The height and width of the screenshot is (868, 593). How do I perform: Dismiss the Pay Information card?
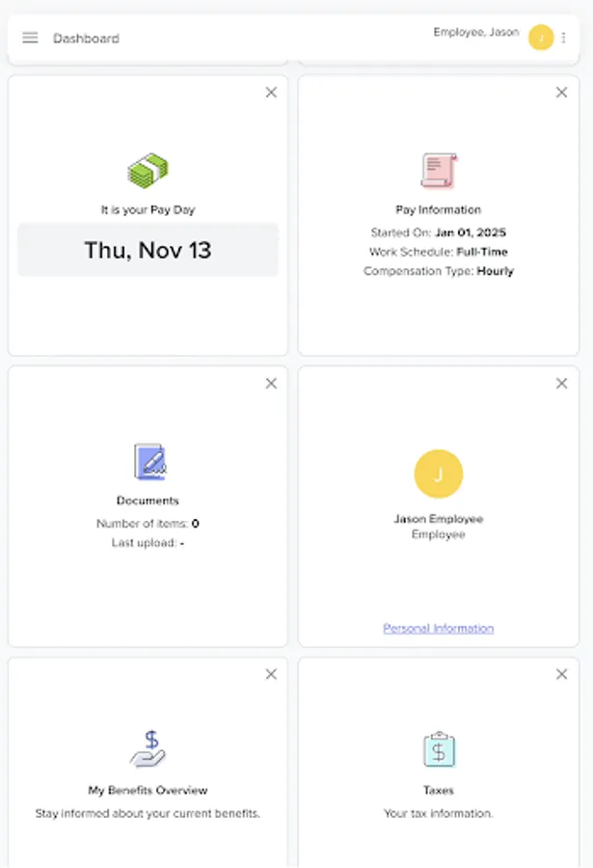tap(562, 92)
